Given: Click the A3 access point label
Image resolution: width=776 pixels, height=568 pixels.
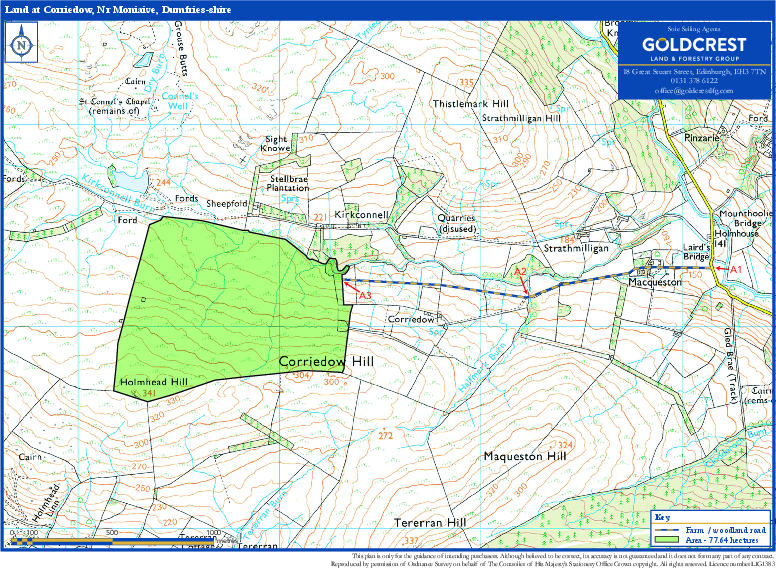Looking at the screenshot, I should pos(365,295).
